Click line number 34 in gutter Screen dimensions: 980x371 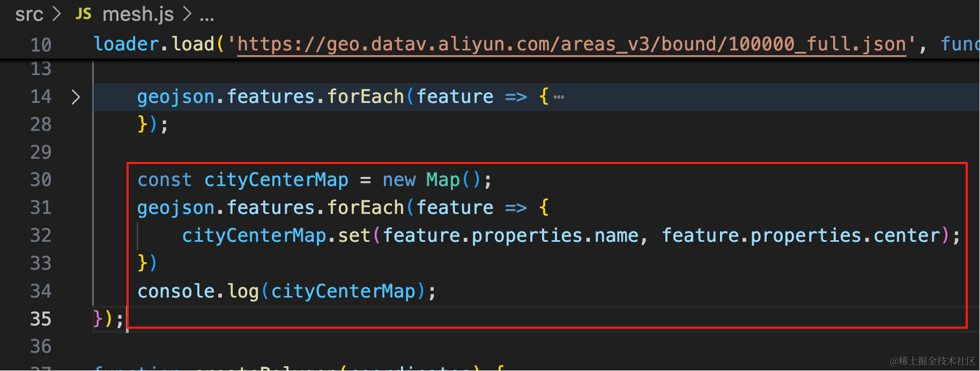click(x=41, y=291)
